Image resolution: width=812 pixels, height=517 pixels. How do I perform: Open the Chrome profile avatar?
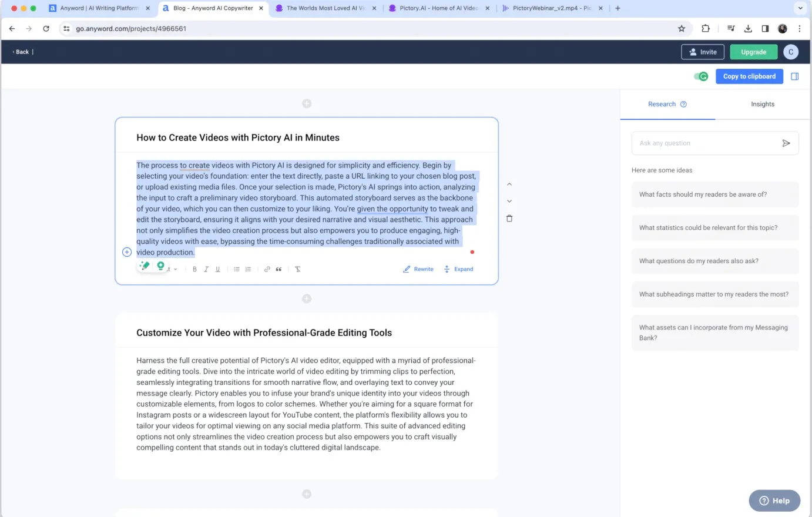click(783, 28)
